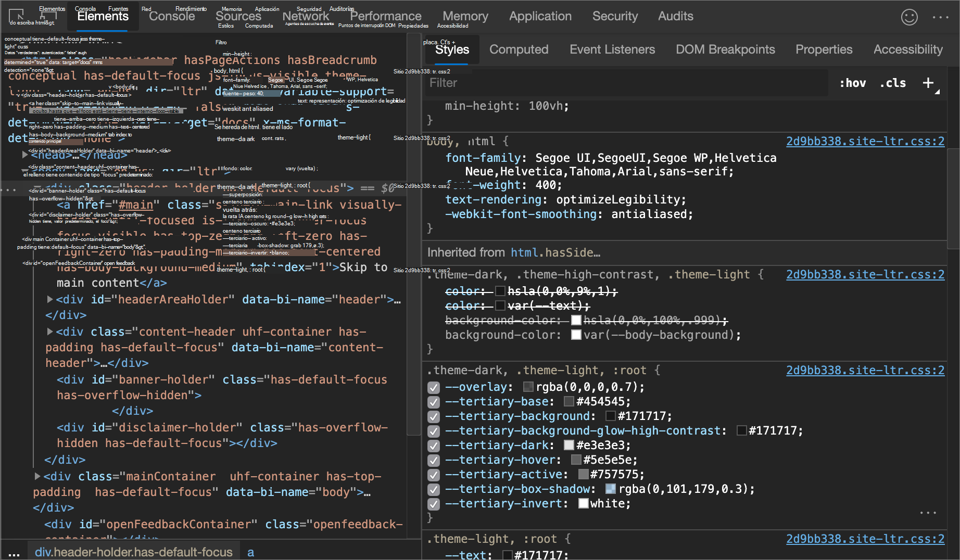Toggle the device emulation icon
This screenshot has height=560, width=960.
click(48, 16)
